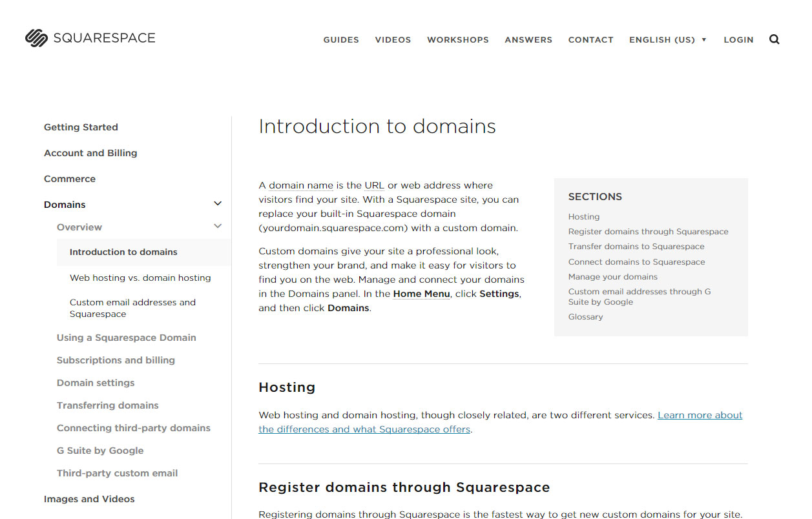Open Web hosting vs. domain hosting article

coord(140,278)
